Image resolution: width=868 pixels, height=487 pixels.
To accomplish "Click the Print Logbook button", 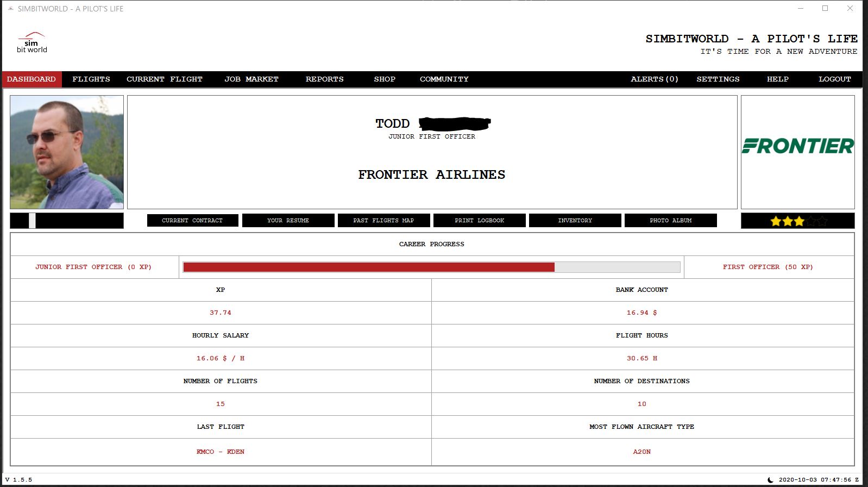I will click(x=480, y=221).
